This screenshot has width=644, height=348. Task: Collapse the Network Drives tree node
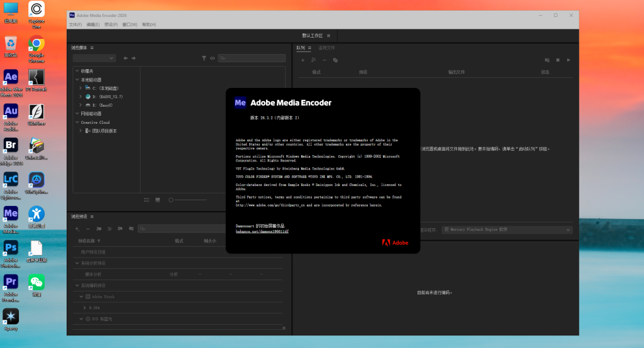[x=77, y=113]
